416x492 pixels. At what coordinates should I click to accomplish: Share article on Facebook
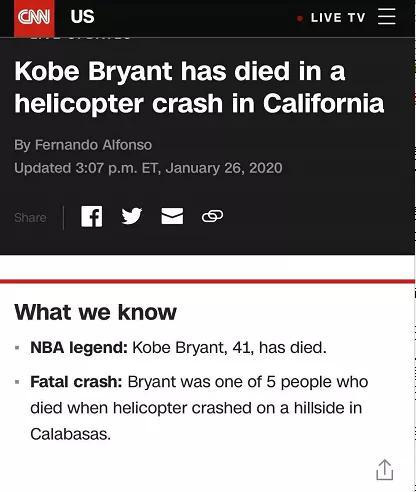pos(92,216)
